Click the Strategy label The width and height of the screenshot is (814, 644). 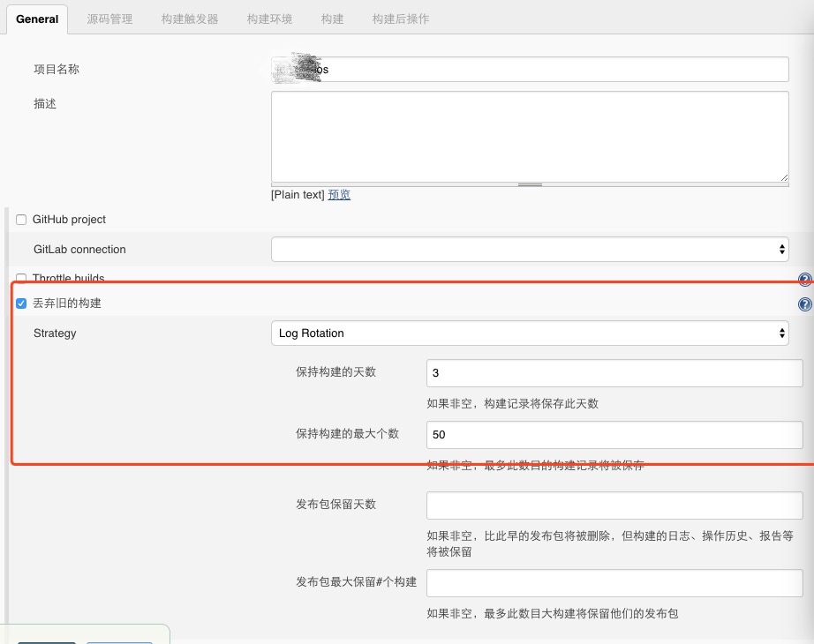(55, 333)
